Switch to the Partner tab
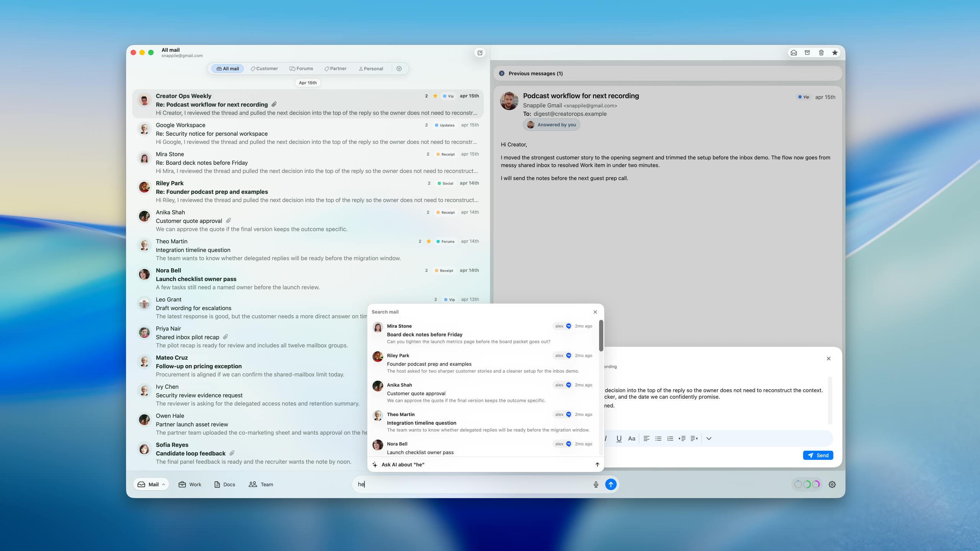 tap(335, 69)
